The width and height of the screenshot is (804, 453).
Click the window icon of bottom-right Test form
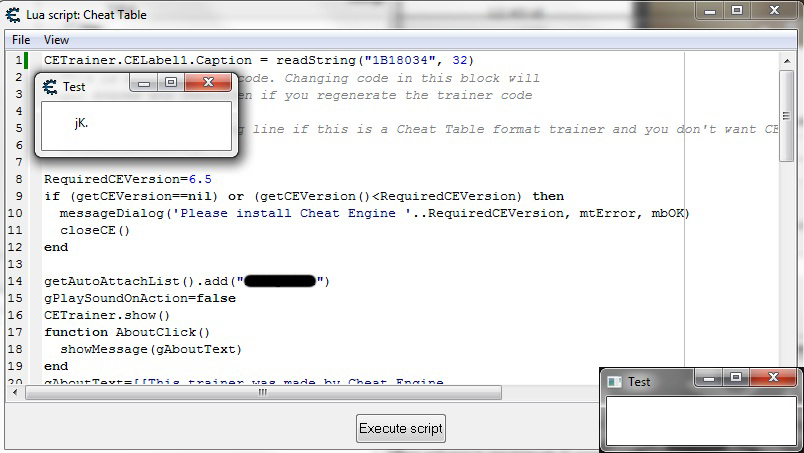pyautogui.click(x=614, y=382)
